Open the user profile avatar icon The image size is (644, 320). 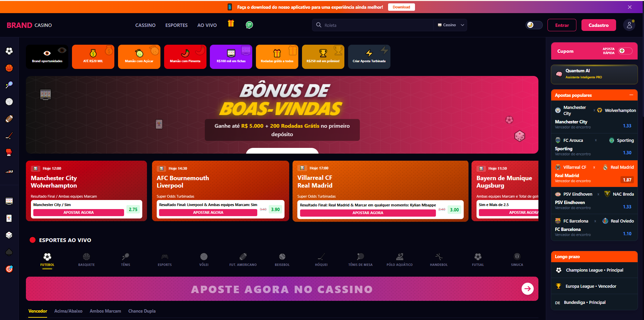(x=629, y=25)
